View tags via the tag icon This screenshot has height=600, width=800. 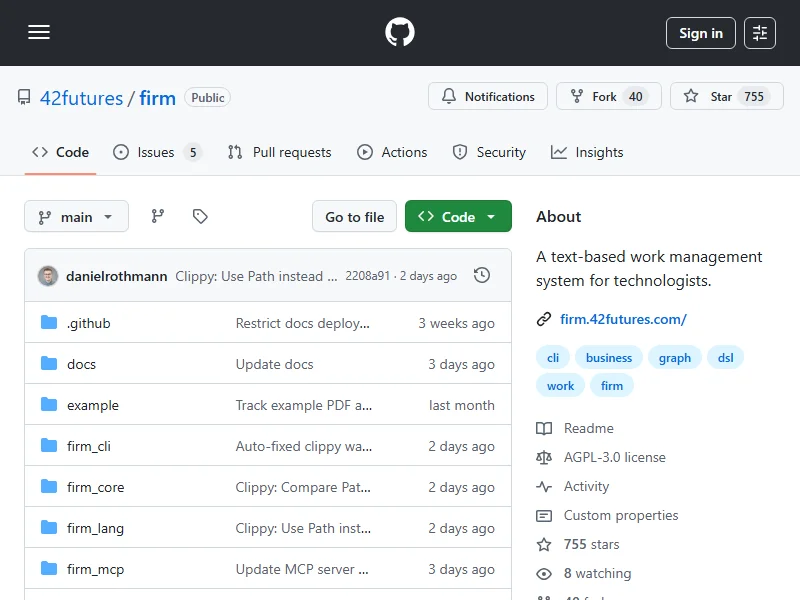[x=200, y=216]
